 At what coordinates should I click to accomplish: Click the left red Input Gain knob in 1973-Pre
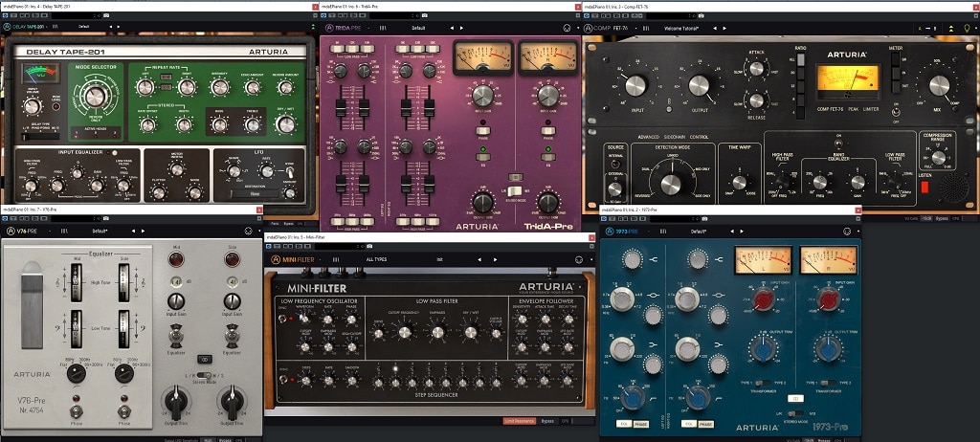pos(763,300)
